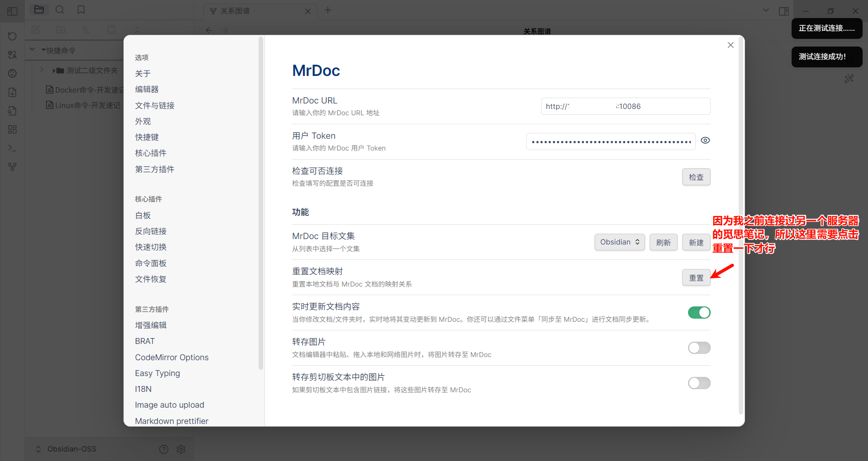The image size is (868, 461).
Task: Click the smiley face ribbon icon
Action: click(12, 73)
